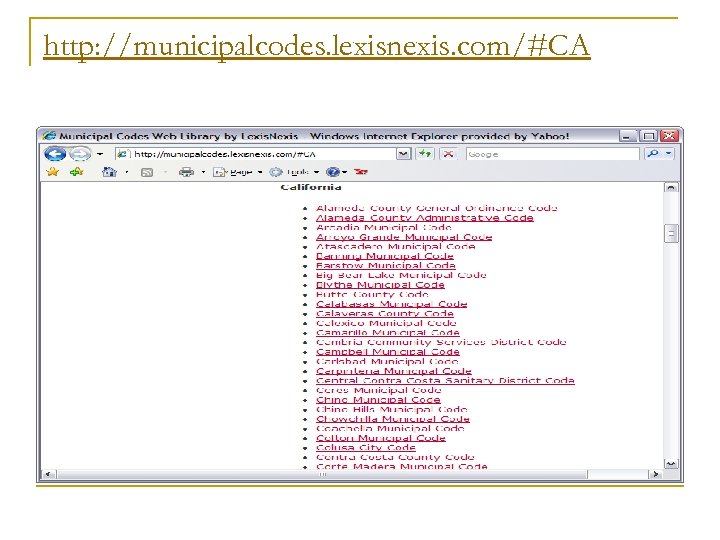This screenshot has width=720, height=540.
Task: Open Big Bear Lake Municipal Code link
Action: pos(401,275)
